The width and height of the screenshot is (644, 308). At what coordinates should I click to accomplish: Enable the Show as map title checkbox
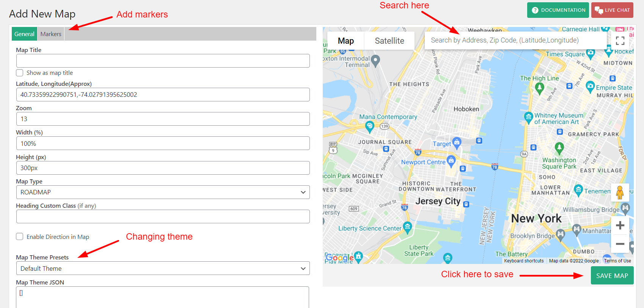[20, 73]
